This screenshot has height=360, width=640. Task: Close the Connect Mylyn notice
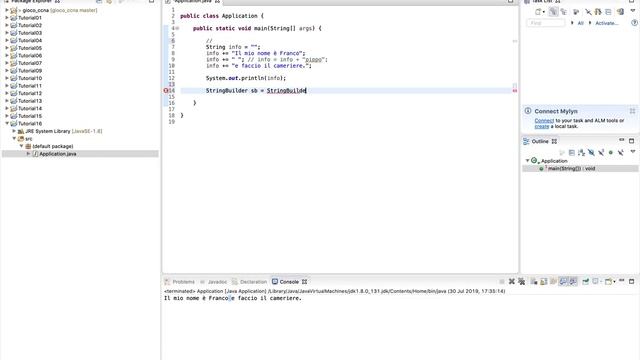point(632,111)
